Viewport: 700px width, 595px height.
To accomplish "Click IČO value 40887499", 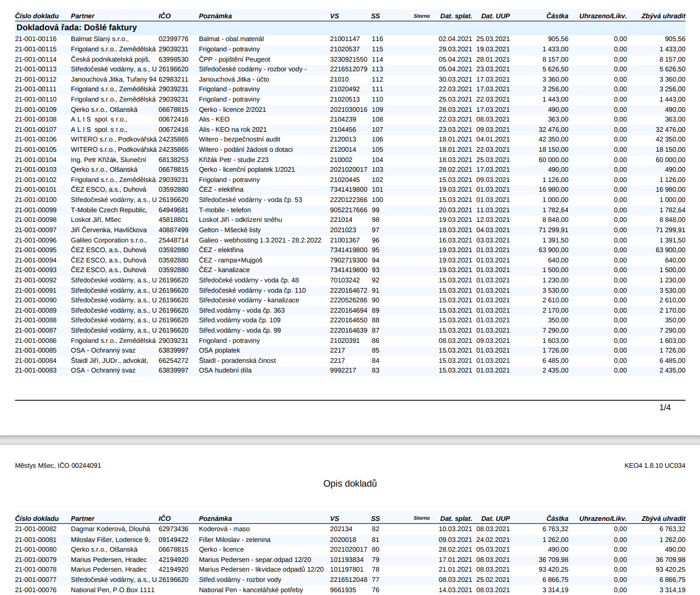I will tap(173, 230).
